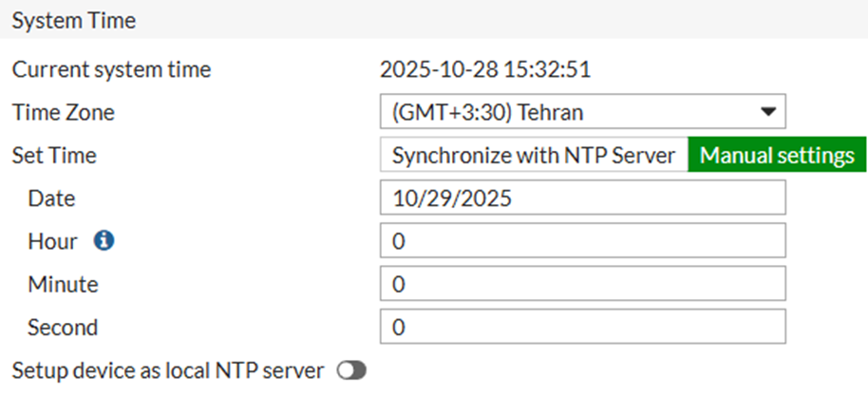Image resolution: width=868 pixels, height=396 pixels.
Task: Focus the Second input field
Action: [x=583, y=327]
